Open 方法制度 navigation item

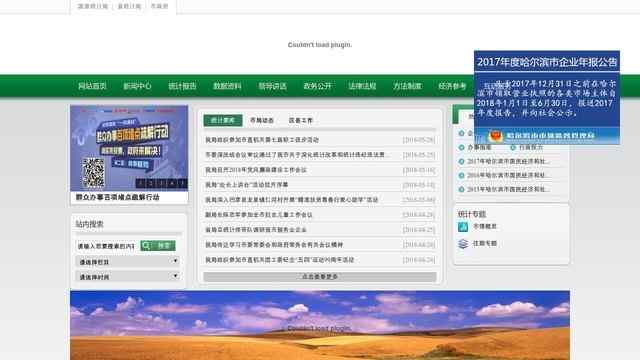(407, 86)
